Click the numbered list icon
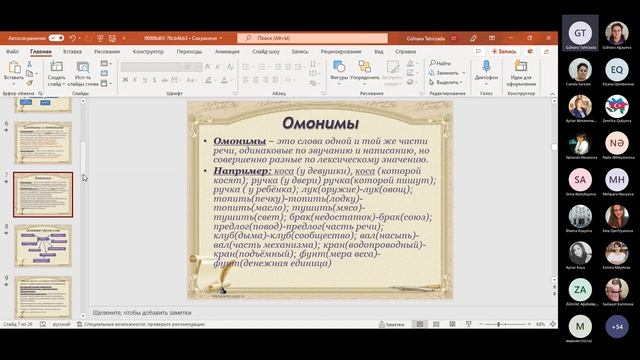The height and width of the screenshot is (360, 640). 261,67
